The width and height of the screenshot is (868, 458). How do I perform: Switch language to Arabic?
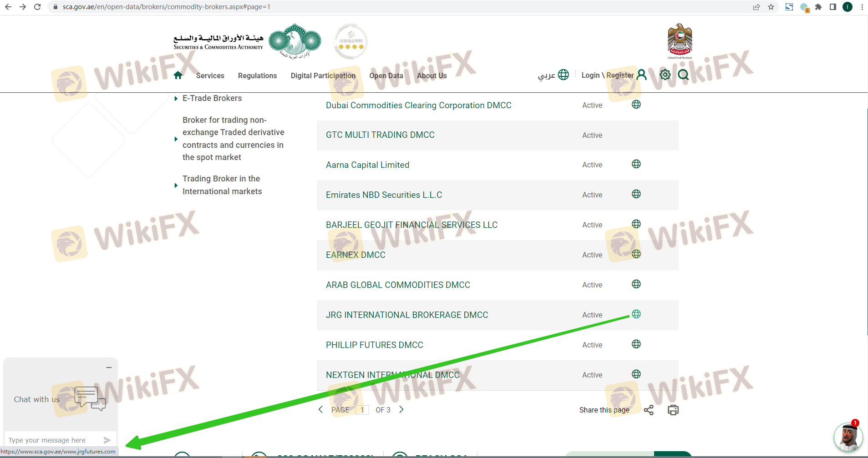point(553,75)
